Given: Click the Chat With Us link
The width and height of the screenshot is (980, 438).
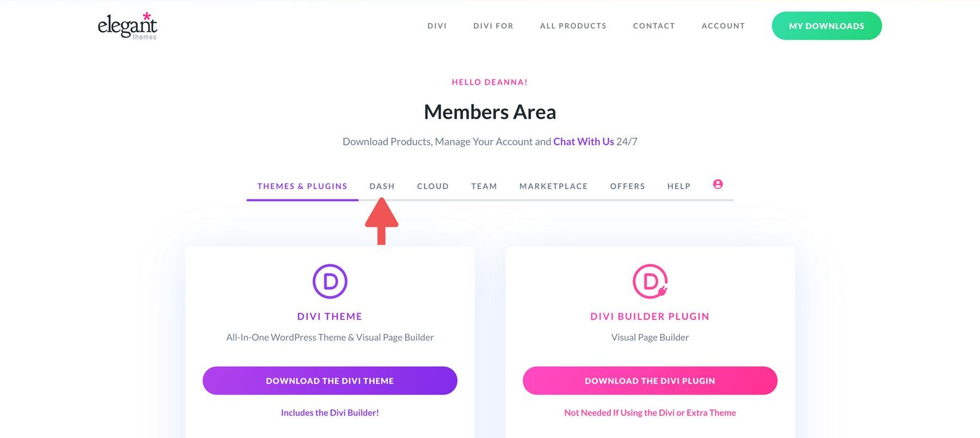Looking at the screenshot, I should point(584,141).
